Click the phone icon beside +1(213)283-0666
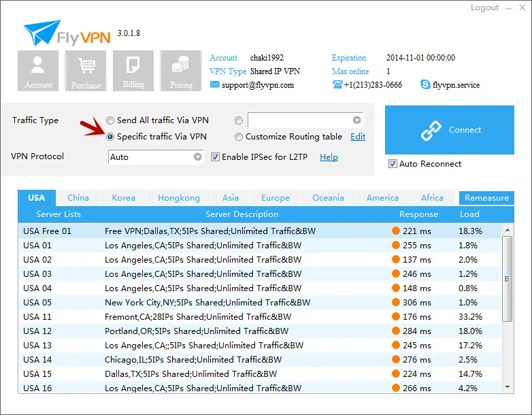 (337, 84)
